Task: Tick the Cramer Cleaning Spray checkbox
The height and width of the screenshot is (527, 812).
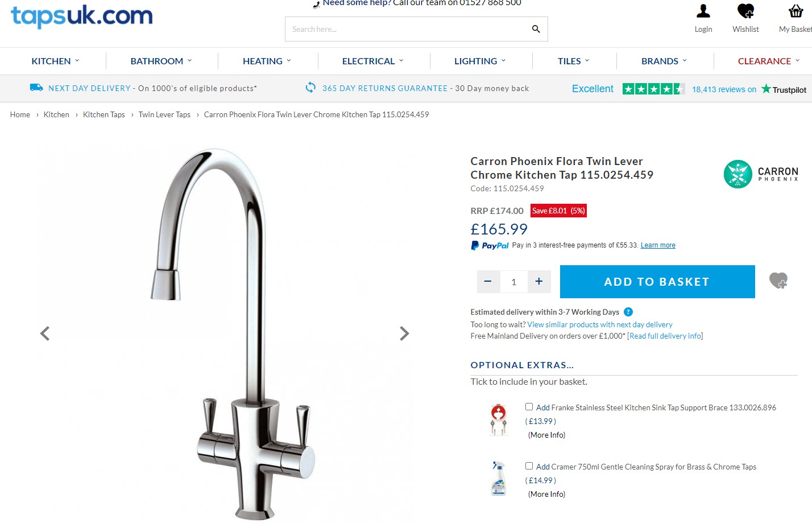Action: point(529,466)
